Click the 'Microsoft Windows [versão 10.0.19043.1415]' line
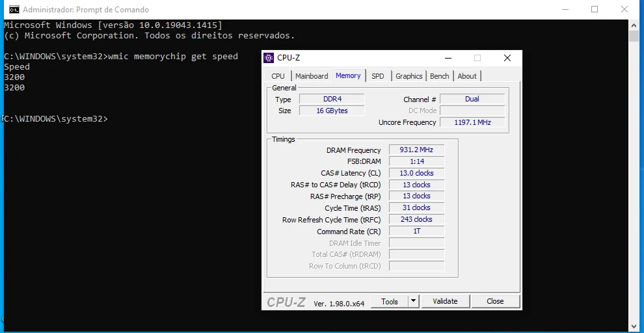The height and width of the screenshot is (333, 644). tap(113, 25)
